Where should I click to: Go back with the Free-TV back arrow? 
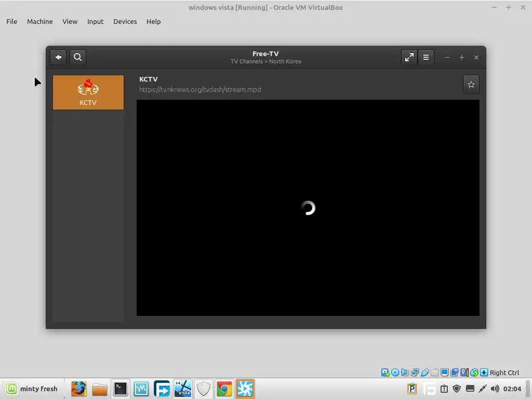[x=58, y=57]
